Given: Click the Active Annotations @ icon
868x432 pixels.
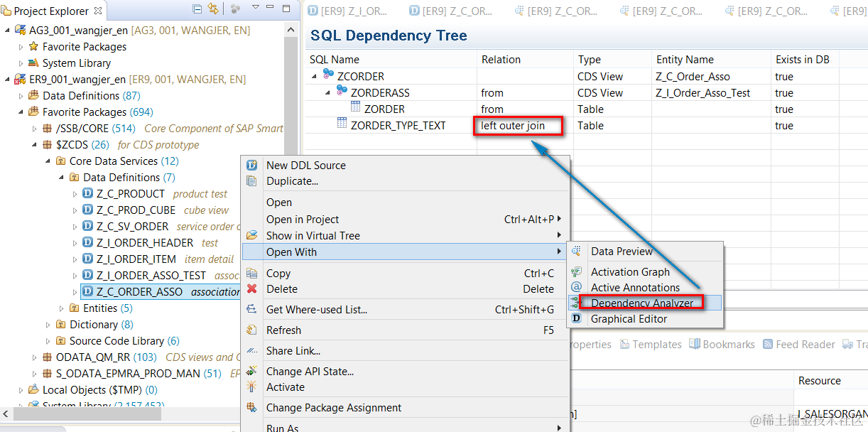Looking at the screenshot, I should [x=577, y=287].
